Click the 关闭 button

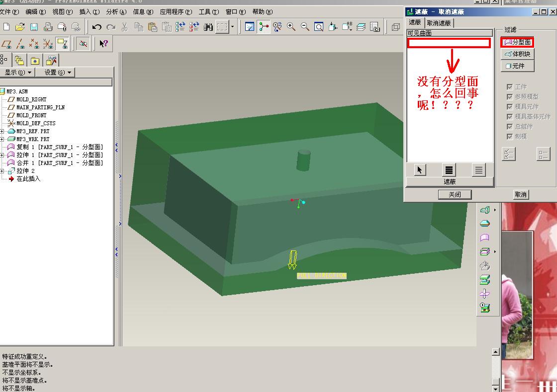point(455,194)
